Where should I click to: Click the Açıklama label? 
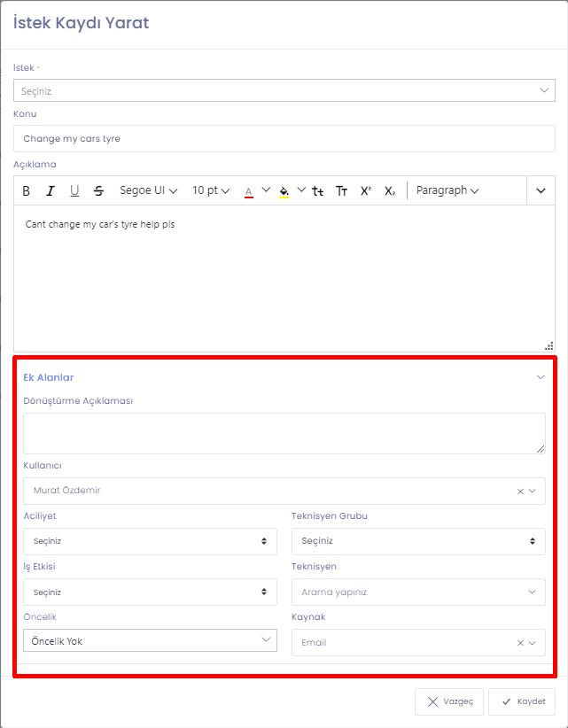click(35, 165)
